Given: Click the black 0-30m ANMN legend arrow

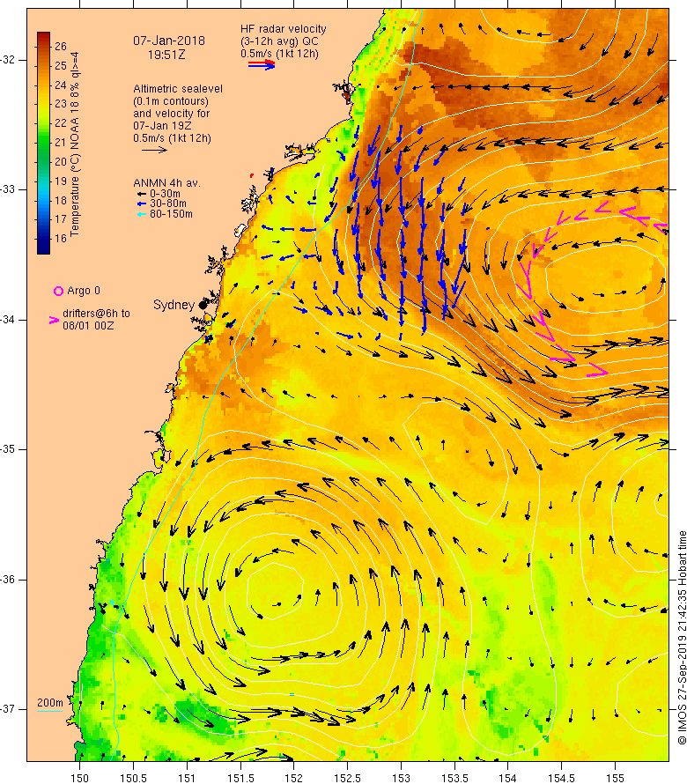Looking at the screenshot, I should click(142, 194).
